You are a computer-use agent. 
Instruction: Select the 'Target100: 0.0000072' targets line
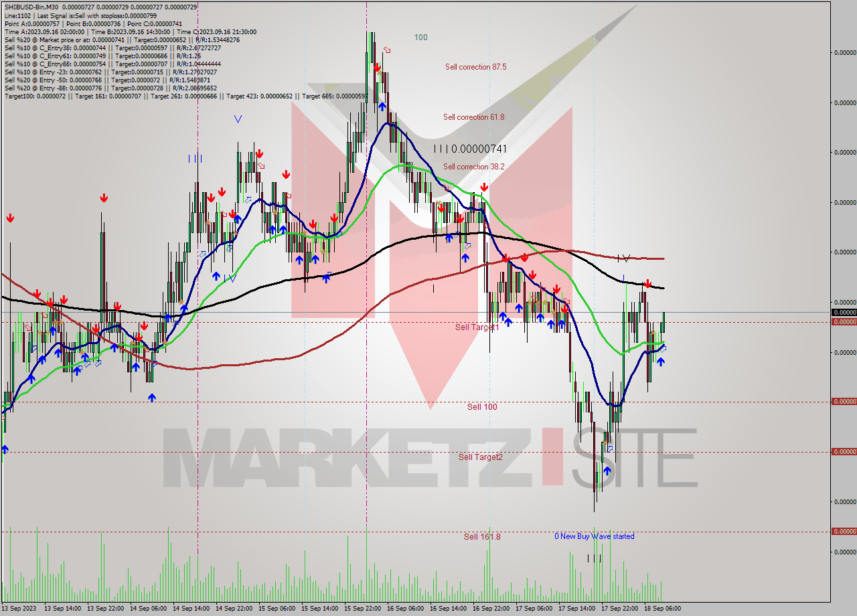tap(185, 96)
